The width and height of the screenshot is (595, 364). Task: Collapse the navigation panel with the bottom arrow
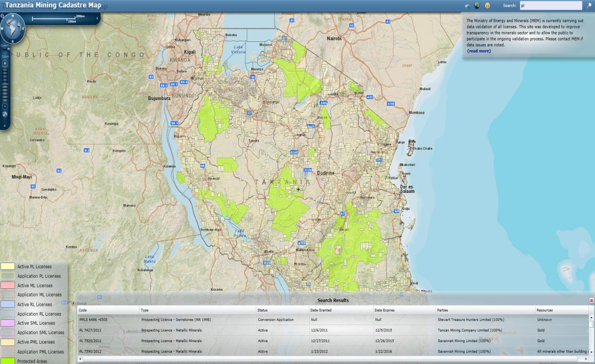(5, 126)
